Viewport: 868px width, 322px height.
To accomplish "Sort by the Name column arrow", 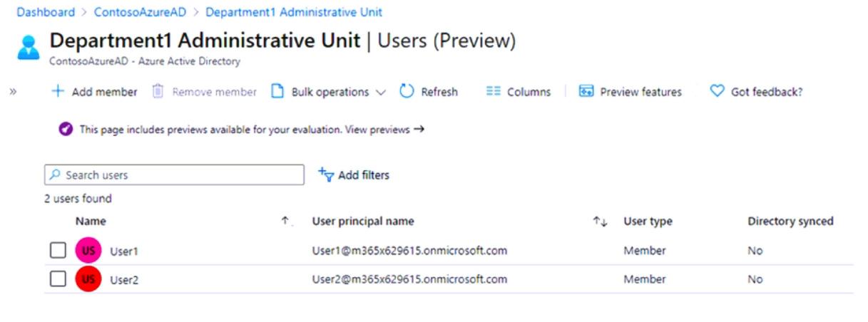I will click(285, 222).
